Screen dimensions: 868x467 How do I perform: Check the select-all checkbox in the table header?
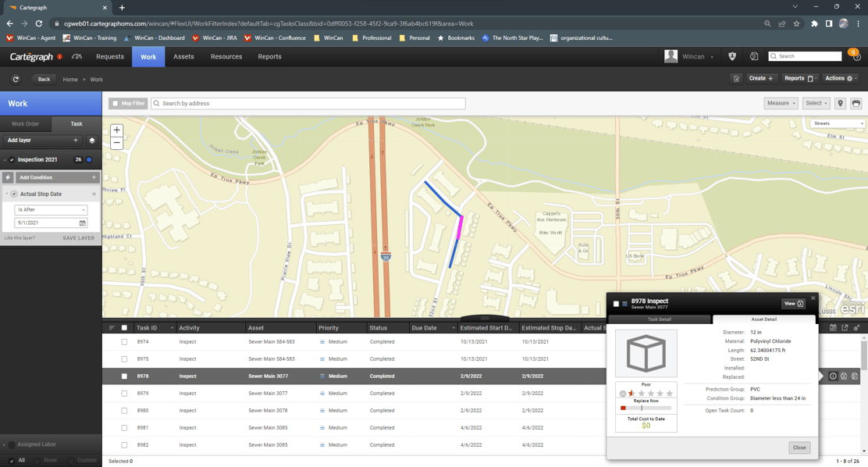pyautogui.click(x=123, y=327)
